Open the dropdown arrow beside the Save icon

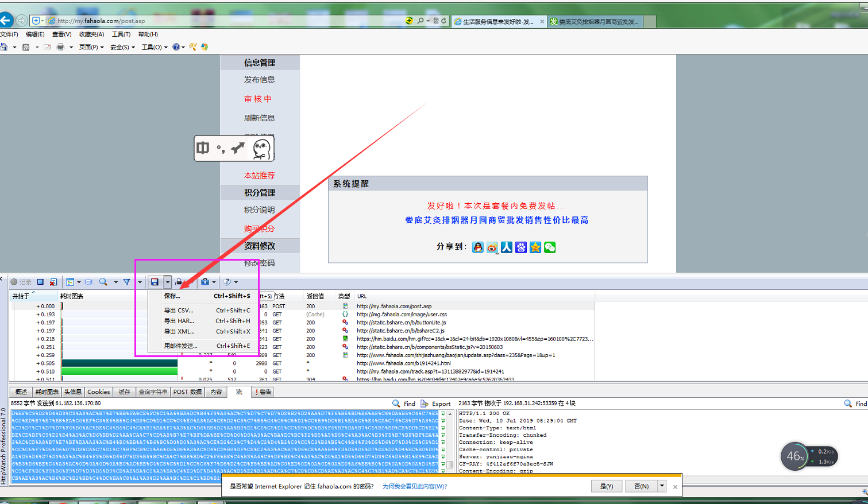[x=167, y=282]
